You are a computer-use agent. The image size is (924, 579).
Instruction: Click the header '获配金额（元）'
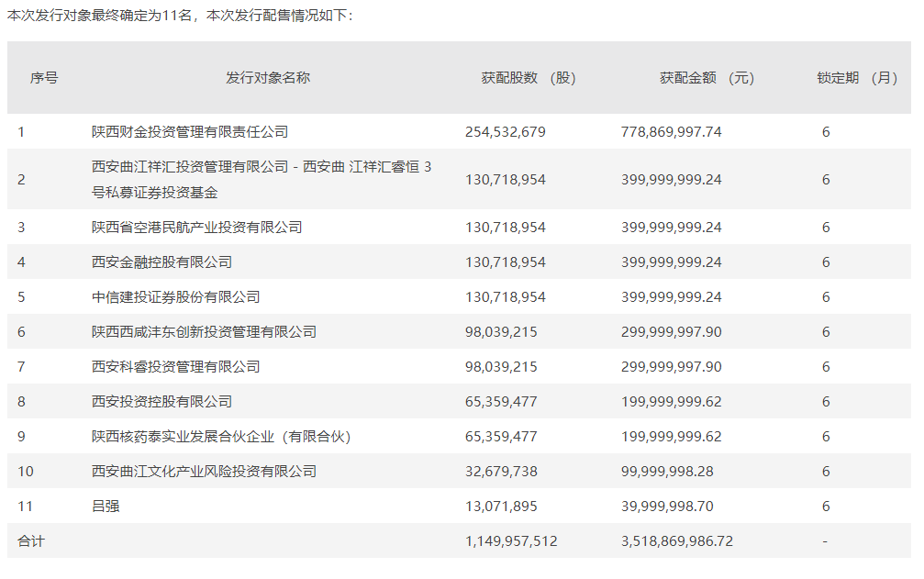707,78
